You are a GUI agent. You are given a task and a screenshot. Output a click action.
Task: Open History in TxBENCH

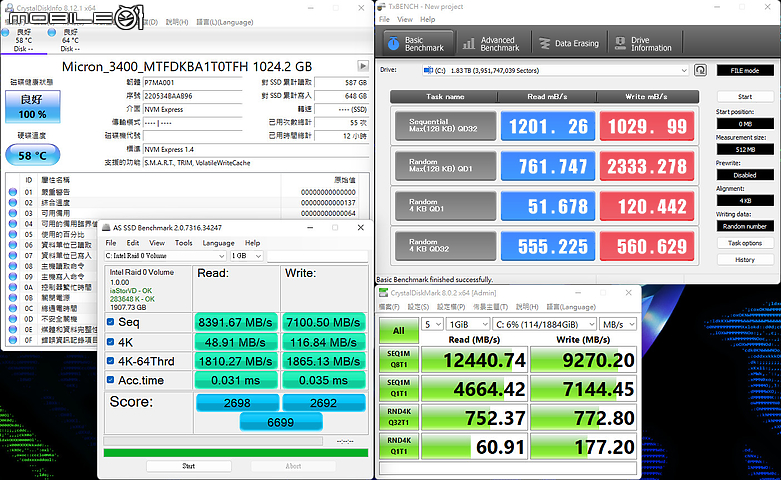click(x=745, y=259)
